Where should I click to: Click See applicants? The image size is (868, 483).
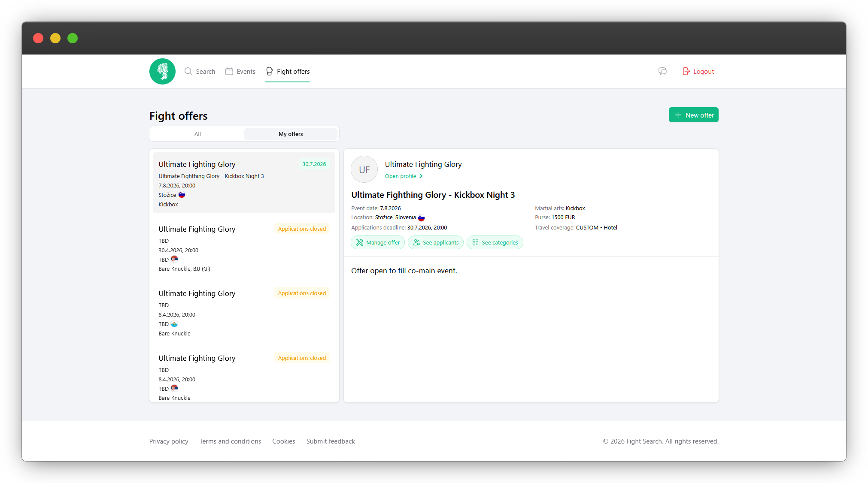click(x=436, y=242)
